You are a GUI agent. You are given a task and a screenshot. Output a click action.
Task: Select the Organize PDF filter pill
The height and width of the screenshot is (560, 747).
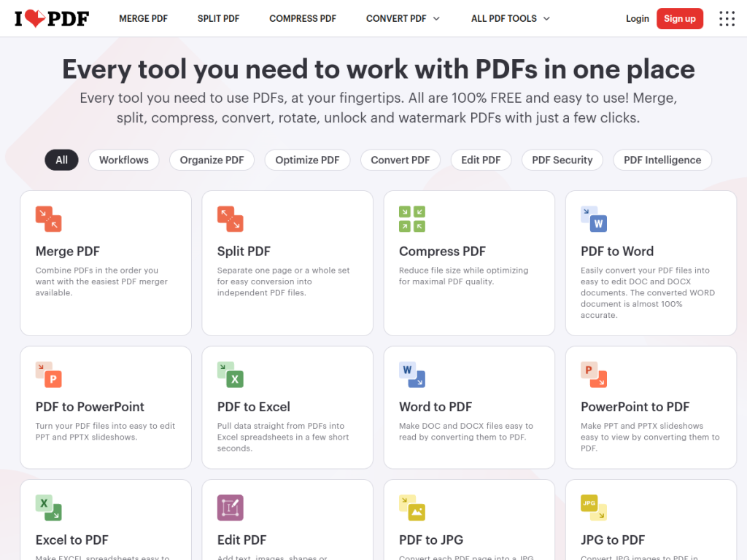[212, 160]
